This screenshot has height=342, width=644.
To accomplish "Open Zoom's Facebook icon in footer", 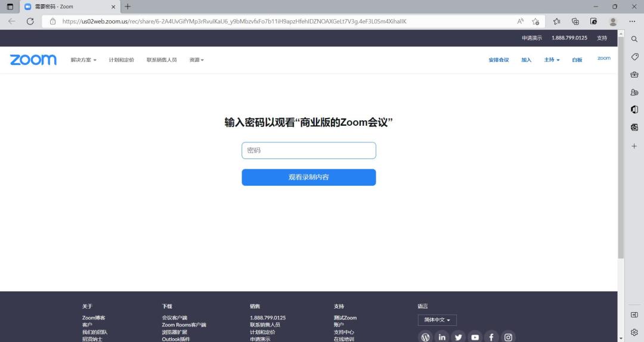I will (x=491, y=337).
